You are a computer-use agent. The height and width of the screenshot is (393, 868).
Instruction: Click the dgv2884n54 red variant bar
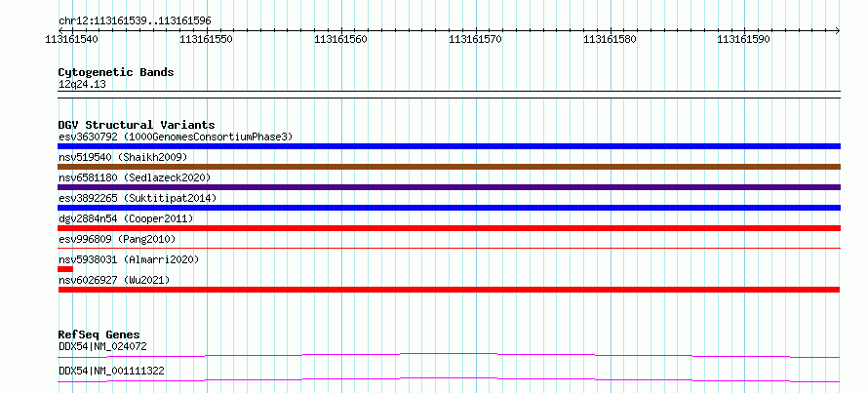tap(449, 228)
